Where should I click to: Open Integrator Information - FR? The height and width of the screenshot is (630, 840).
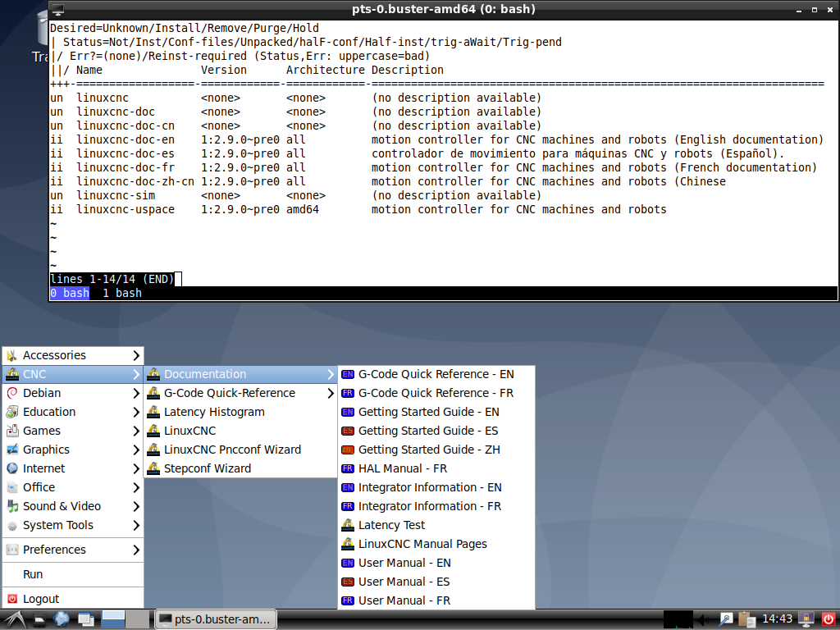pos(436,506)
